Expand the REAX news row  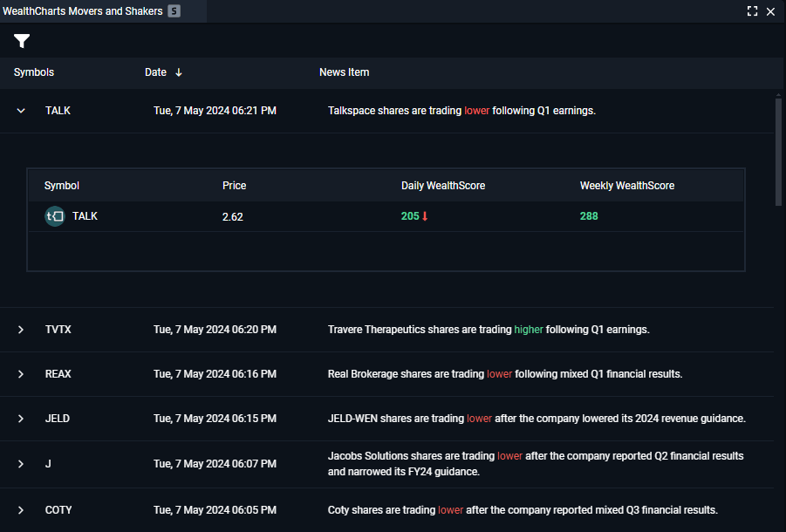21,374
